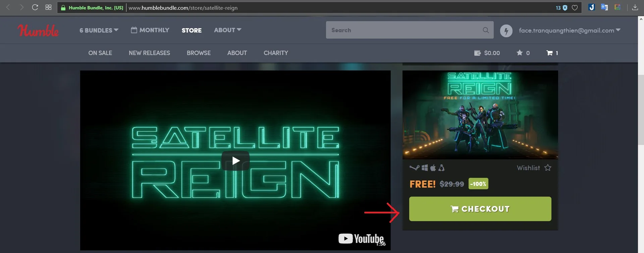Click the -100% discount badge
The image size is (644, 253).
tap(478, 184)
